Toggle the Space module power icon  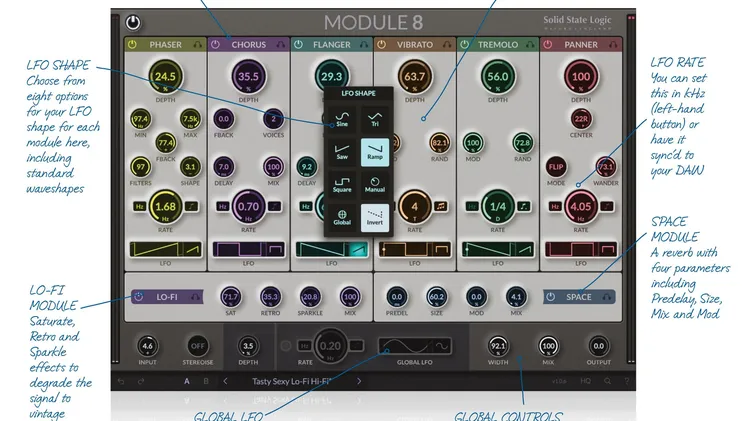click(551, 297)
